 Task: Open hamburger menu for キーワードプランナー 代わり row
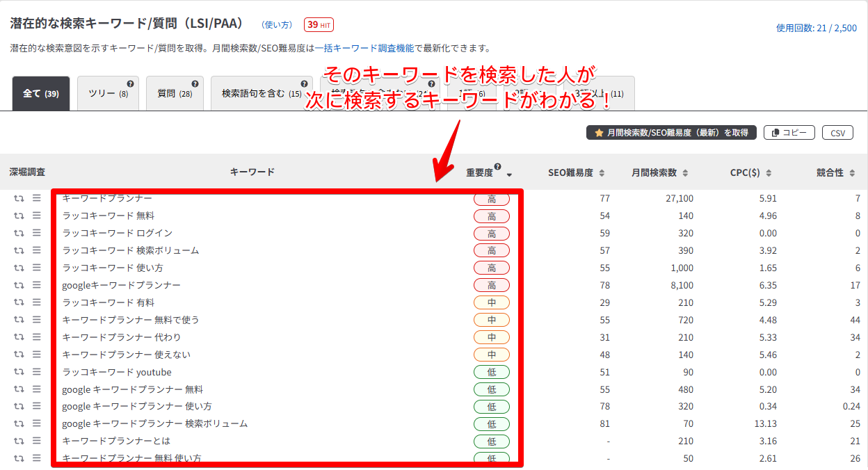[37, 337]
